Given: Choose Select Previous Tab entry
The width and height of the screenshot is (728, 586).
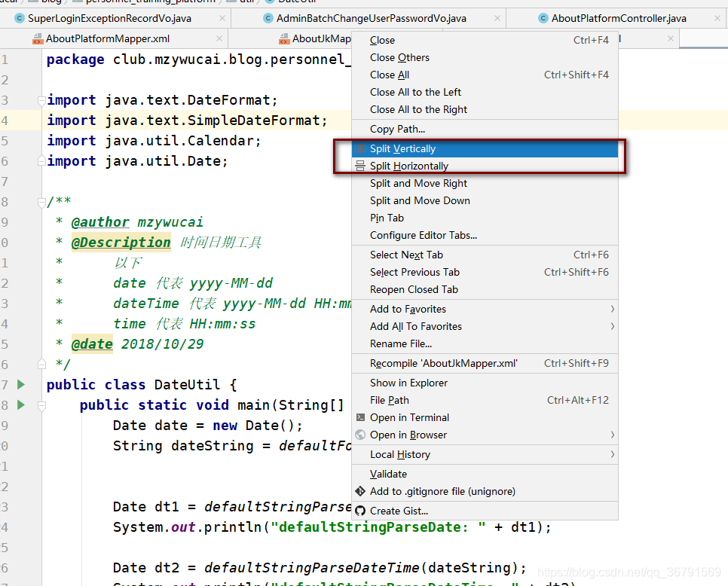Looking at the screenshot, I should (485, 273).
